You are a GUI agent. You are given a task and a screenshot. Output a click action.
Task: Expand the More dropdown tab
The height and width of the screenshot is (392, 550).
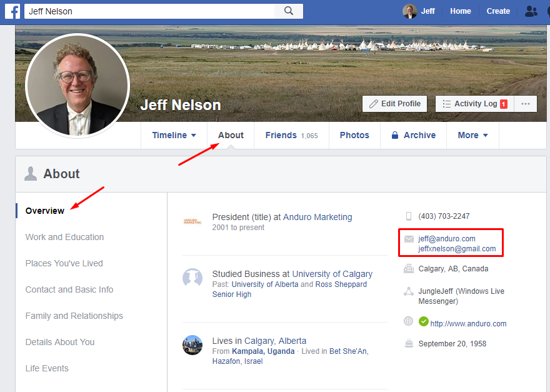click(x=472, y=135)
